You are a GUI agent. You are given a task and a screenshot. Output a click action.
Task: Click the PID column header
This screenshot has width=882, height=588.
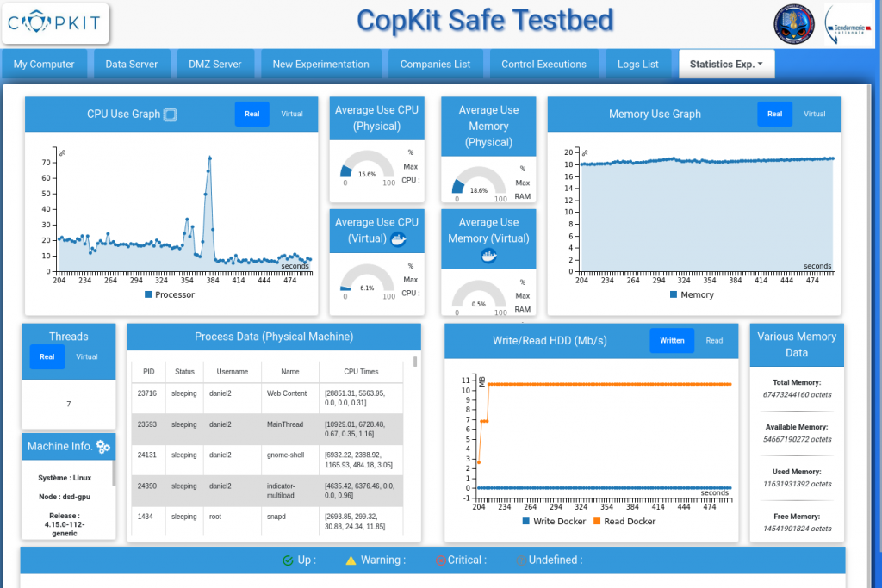pos(148,372)
